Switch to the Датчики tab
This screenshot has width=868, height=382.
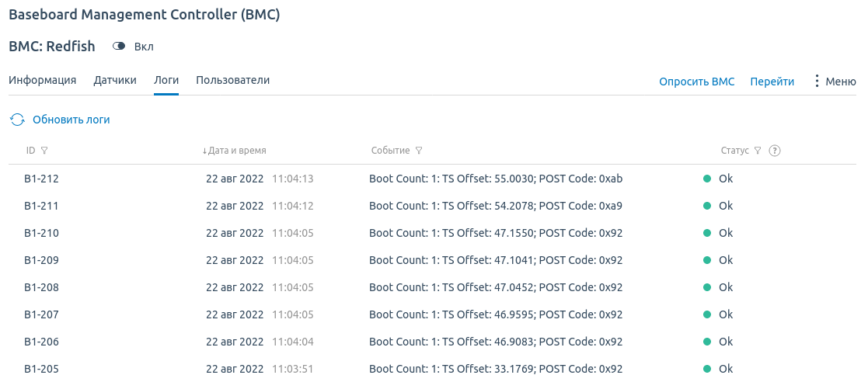coord(114,80)
